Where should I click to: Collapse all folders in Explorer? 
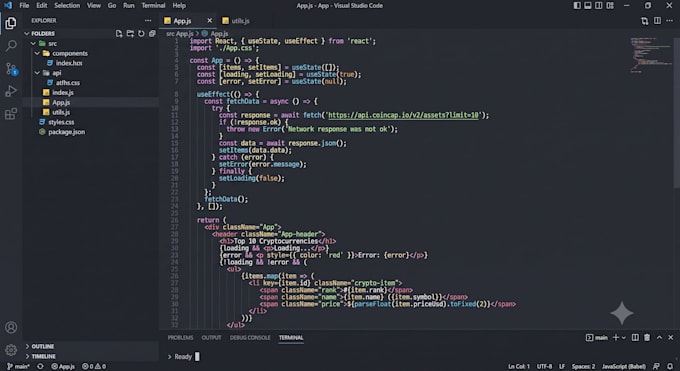point(152,33)
